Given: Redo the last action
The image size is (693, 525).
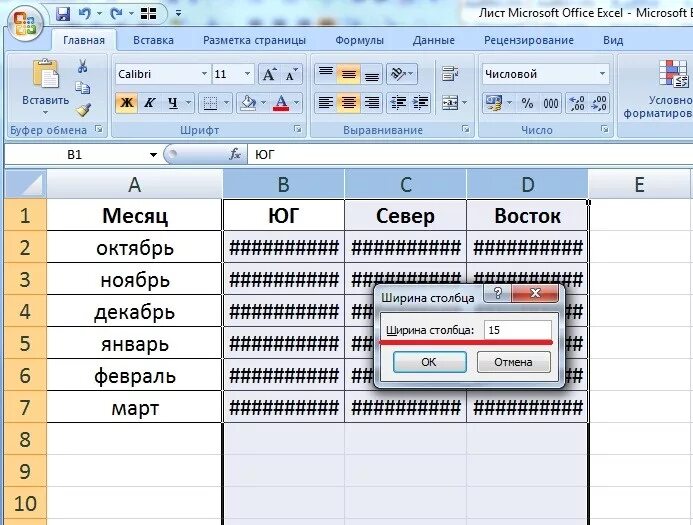Looking at the screenshot, I should click(116, 14).
